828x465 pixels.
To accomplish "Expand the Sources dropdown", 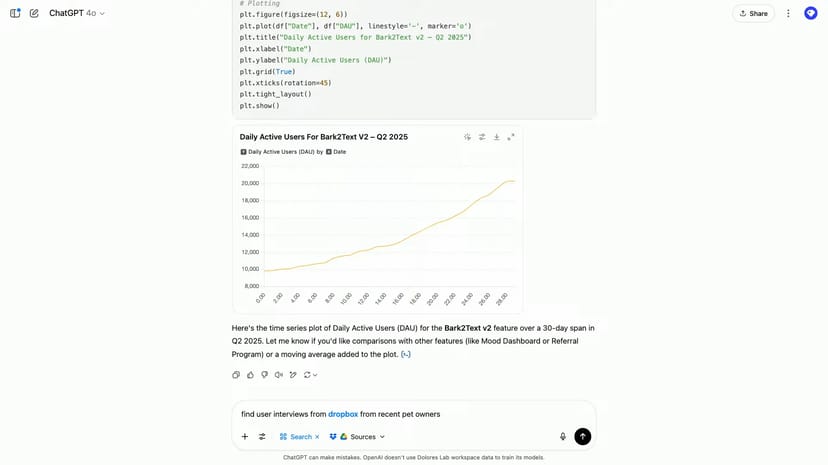I will pyautogui.click(x=362, y=437).
